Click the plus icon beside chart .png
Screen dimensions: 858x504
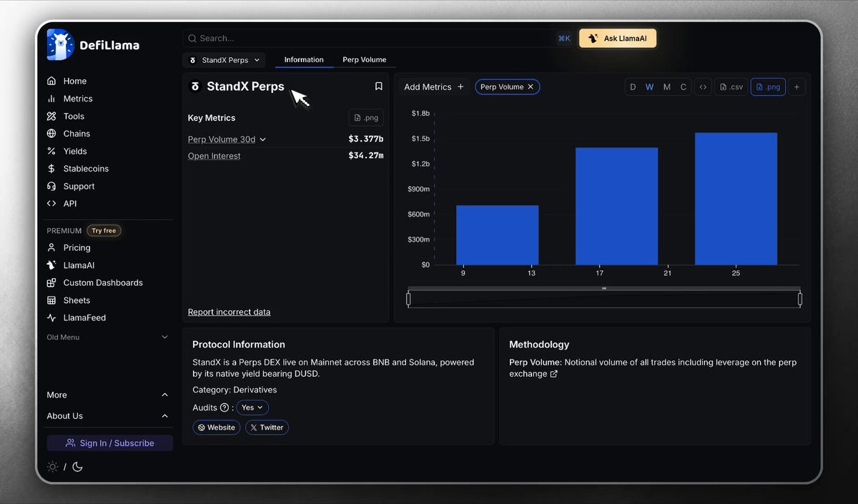[797, 87]
